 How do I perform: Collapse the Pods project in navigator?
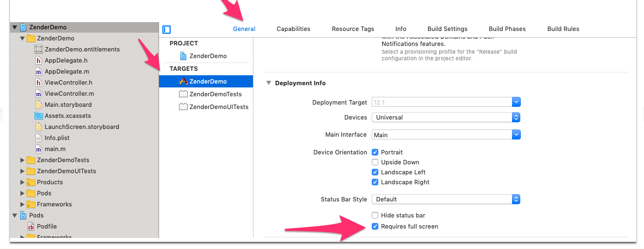(x=15, y=215)
